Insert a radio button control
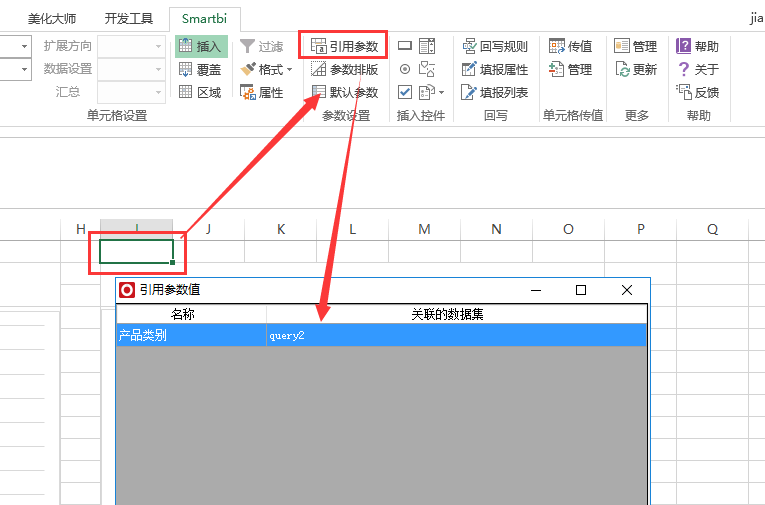 pyautogui.click(x=405, y=69)
